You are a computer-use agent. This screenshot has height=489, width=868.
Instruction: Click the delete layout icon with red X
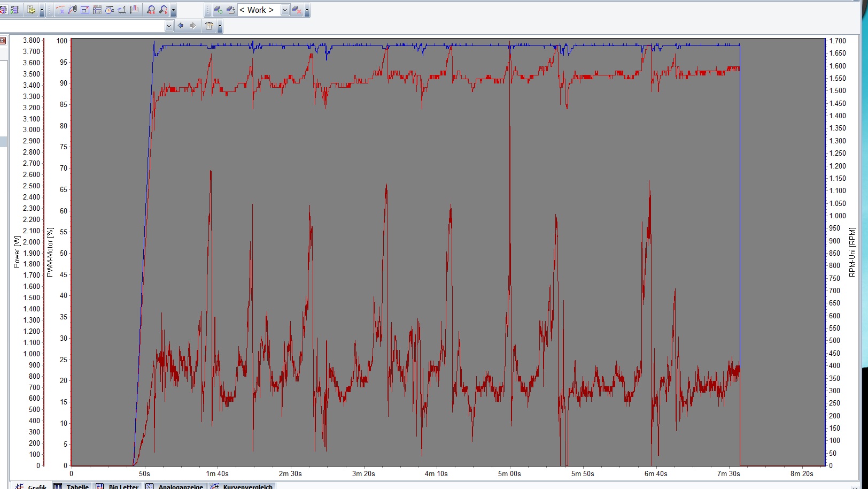[297, 10]
